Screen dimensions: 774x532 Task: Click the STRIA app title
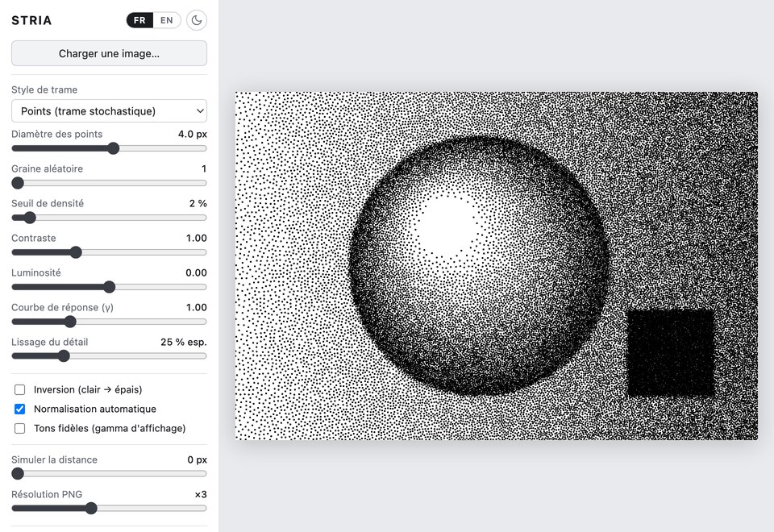[31, 20]
